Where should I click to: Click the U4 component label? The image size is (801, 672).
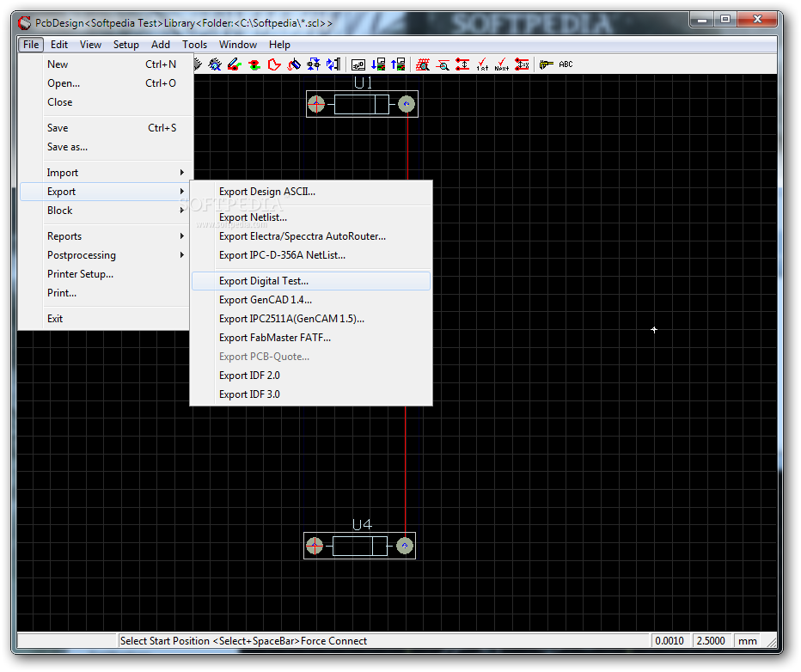coord(362,524)
